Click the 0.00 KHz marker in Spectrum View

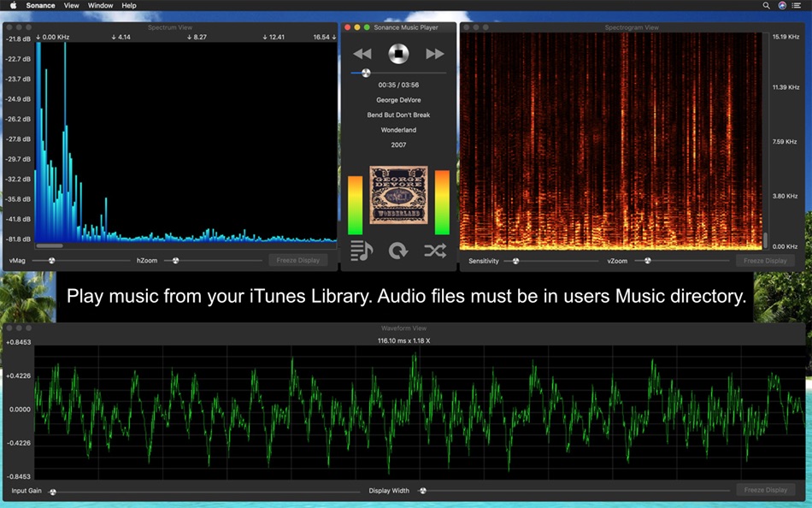pos(53,38)
